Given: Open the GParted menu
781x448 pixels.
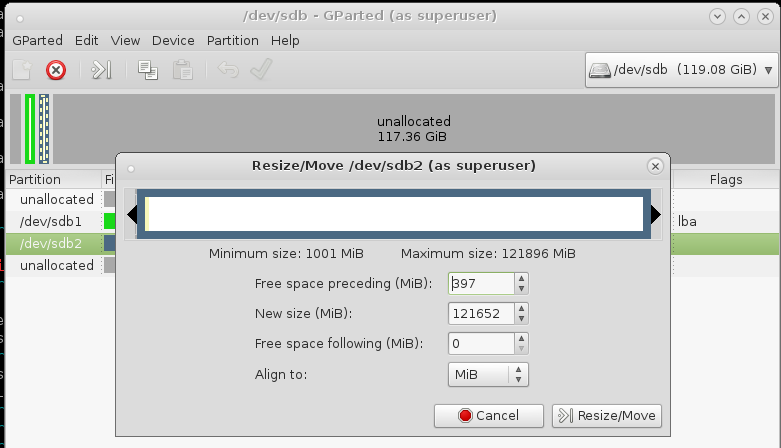Looking at the screenshot, I should pyautogui.click(x=37, y=40).
